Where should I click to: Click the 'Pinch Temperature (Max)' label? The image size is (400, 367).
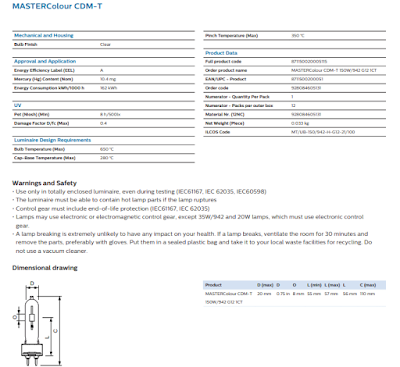point(232,35)
